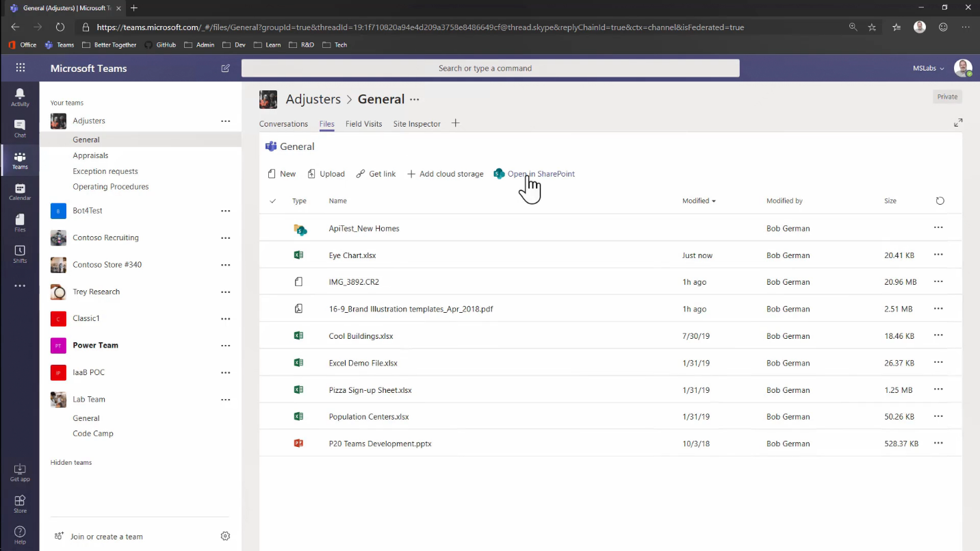Open the Site Inspector tab

coord(417,124)
